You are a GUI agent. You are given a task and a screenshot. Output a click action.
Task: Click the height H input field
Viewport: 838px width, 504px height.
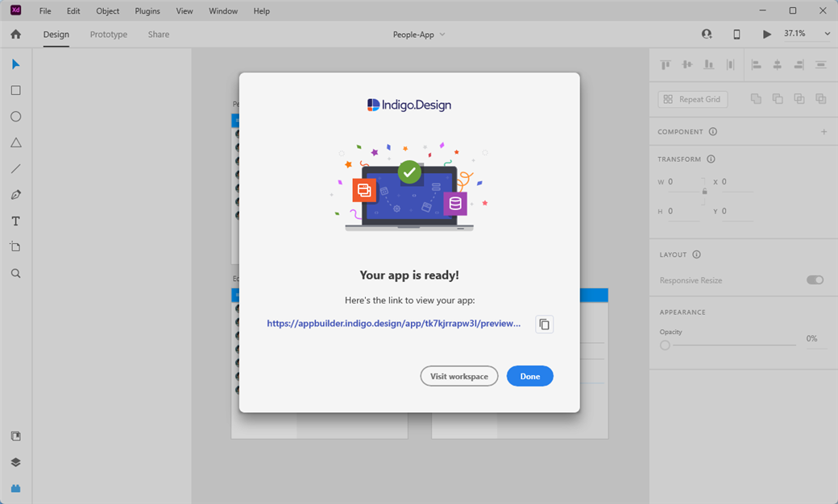682,212
